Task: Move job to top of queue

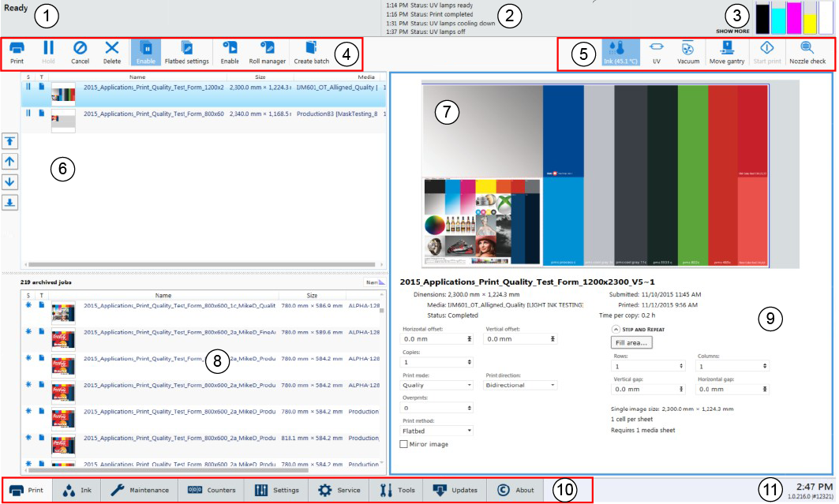Action: (11, 141)
